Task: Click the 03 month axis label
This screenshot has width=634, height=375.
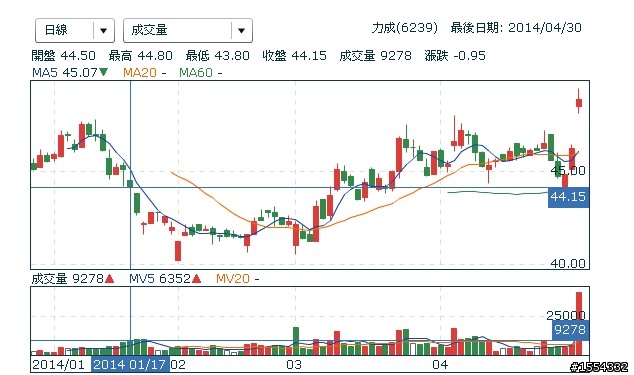Action: pos(294,364)
